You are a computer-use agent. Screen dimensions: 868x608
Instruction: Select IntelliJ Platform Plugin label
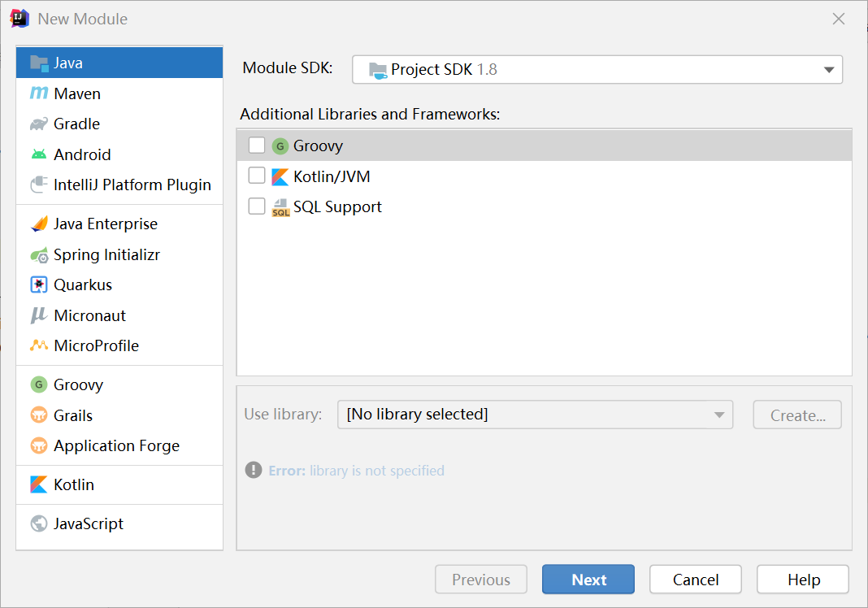132,185
